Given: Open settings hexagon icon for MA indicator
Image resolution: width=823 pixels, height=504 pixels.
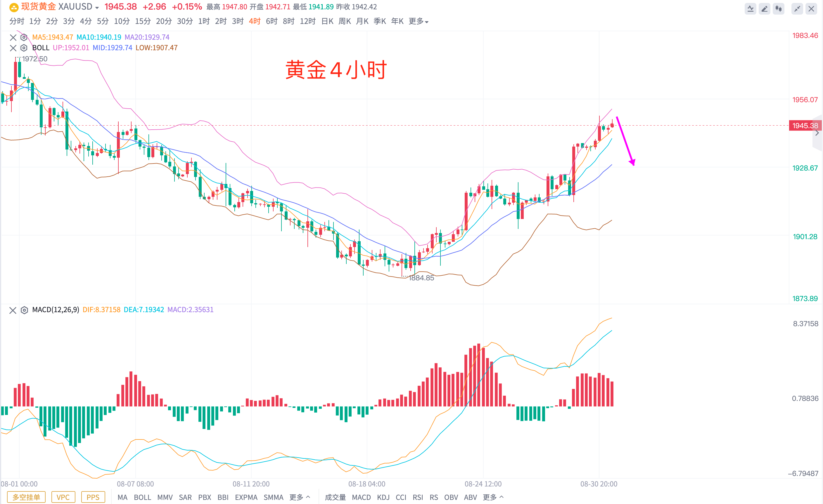Looking at the screenshot, I should click(24, 37).
